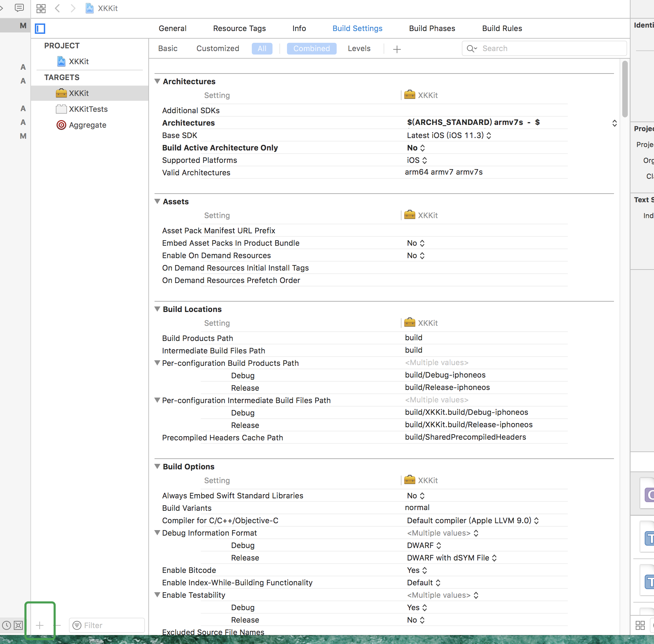The image size is (654, 644).
Task: Click the filter icon in targets filter
Action: (x=77, y=625)
